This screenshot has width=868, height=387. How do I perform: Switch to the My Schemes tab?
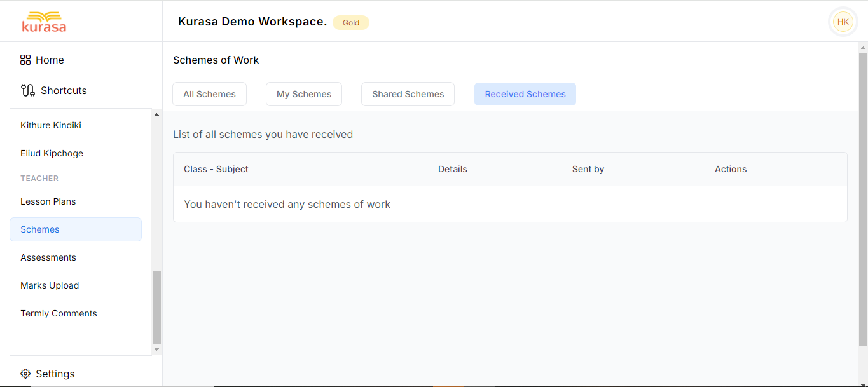click(x=304, y=94)
